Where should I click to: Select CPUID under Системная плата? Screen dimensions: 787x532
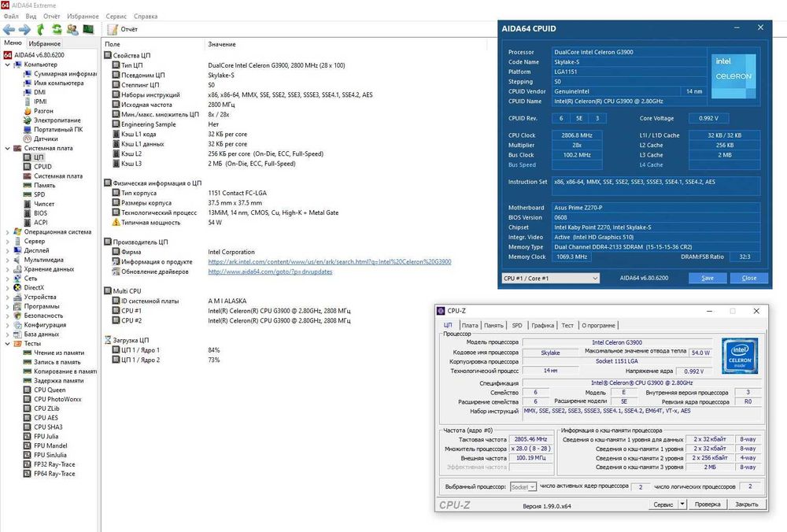[x=42, y=167]
